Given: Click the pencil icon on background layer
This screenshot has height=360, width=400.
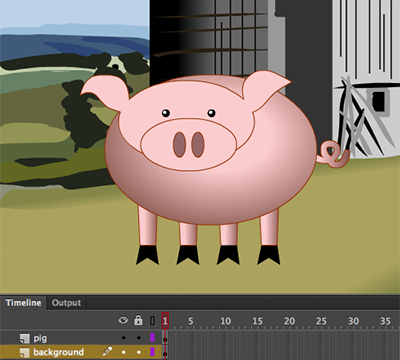Looking at the screenshot, I should (x=107, y=351).
